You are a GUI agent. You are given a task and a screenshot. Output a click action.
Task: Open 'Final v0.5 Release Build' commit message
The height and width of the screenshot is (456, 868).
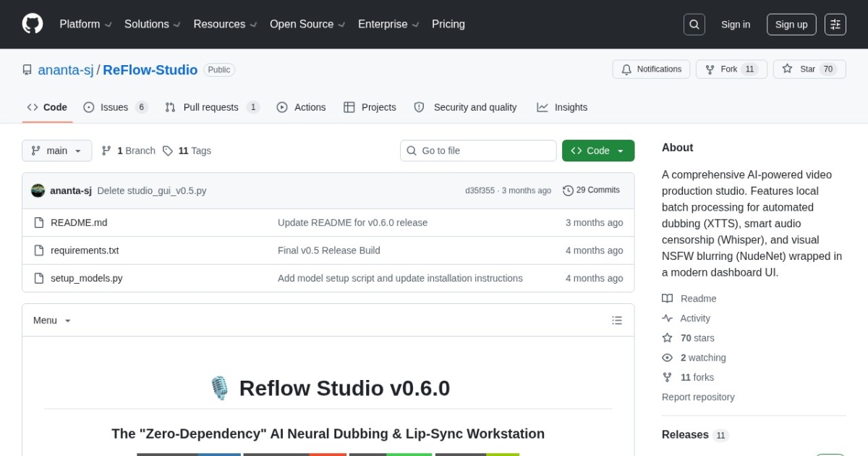tap(329, 250)
